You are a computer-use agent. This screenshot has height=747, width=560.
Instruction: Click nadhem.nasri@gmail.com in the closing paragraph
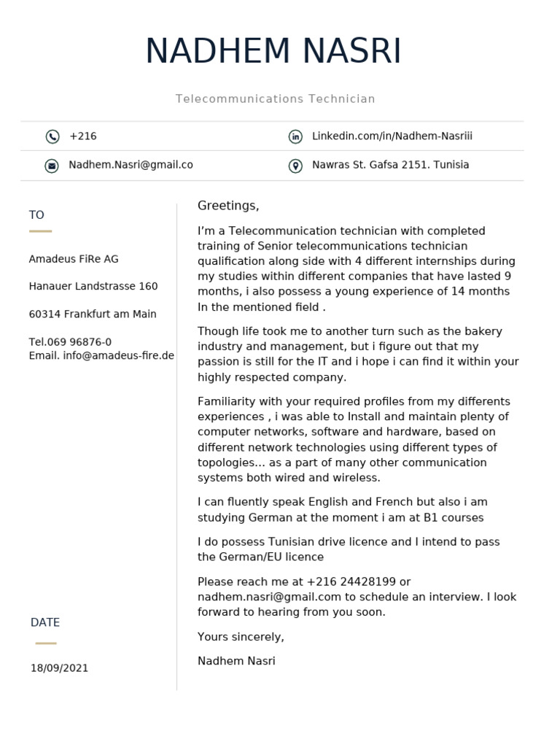(x=270, y=597)
